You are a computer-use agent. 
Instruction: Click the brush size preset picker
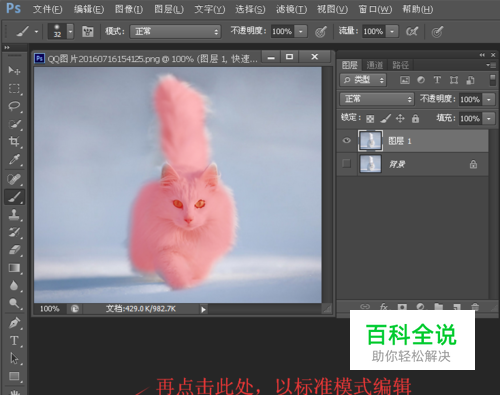[x=61, y=31]
